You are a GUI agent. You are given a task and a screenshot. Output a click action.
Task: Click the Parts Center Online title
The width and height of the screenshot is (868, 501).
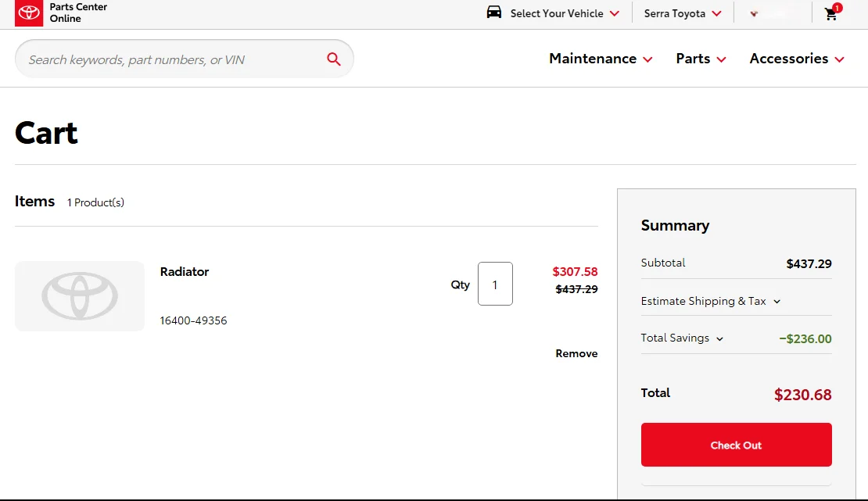tap(78, 13)
